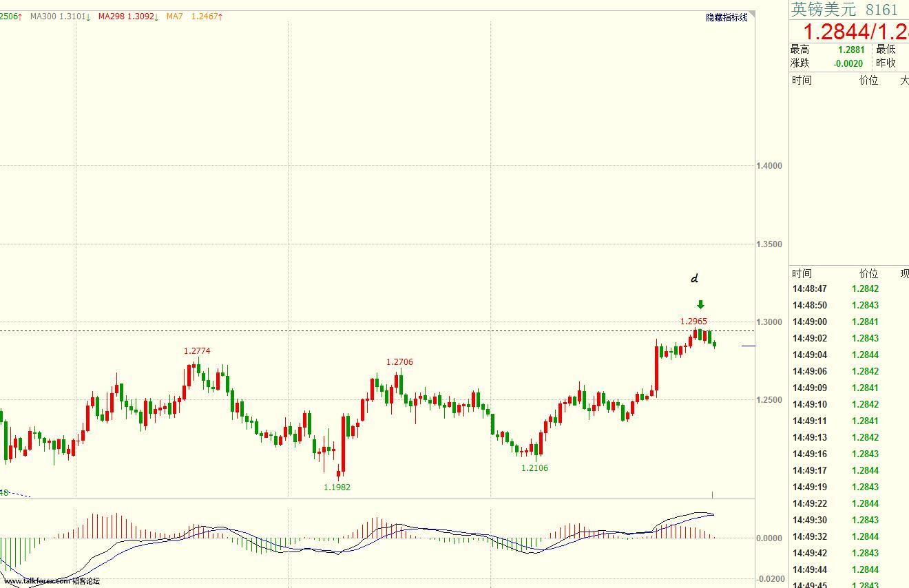
Task: Click the 1.3000 price axis label
Action: point(769,322)
